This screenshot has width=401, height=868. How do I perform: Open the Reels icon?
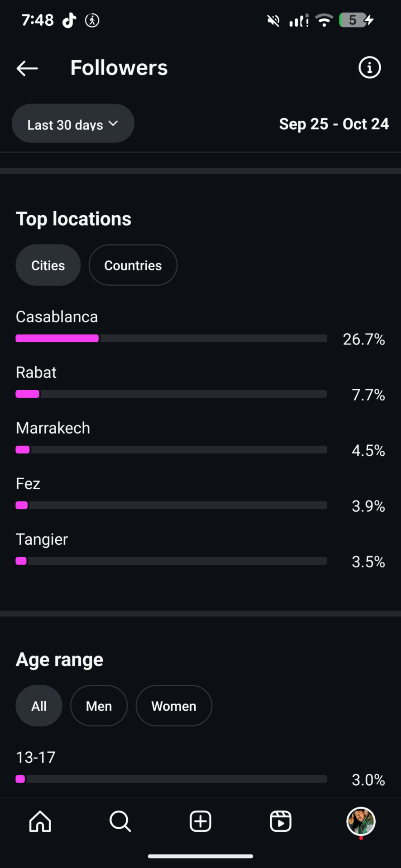pyautogui.click(x=281, y=821)
